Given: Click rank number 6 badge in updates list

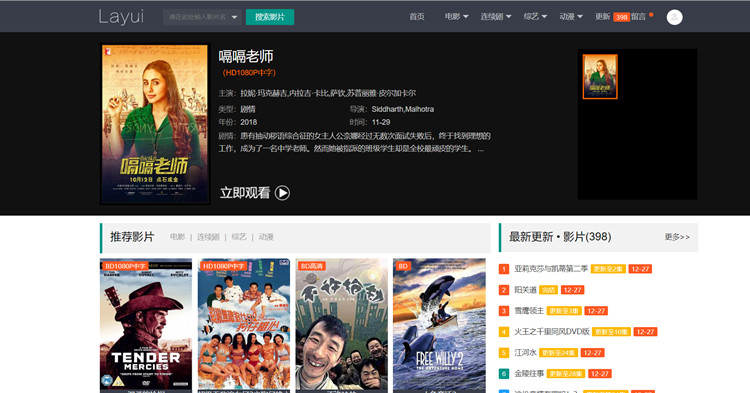Looking at the screenshot, I should 504,374.
